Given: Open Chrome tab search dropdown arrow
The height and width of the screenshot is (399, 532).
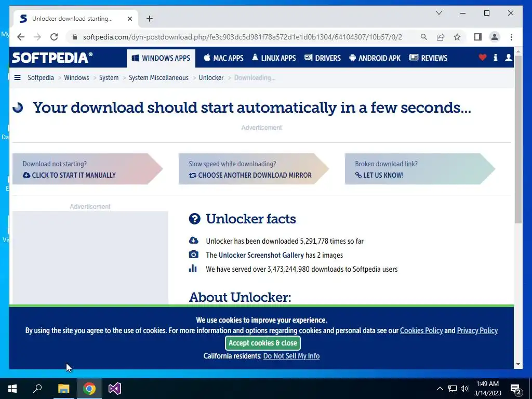Looking at the screenshot, I should pyautogui.click(x=438, y=13).
